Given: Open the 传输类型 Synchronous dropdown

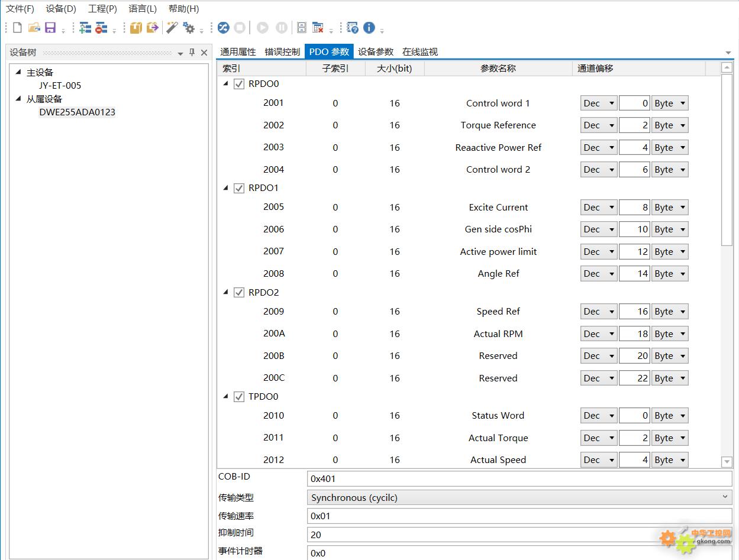Looking at the screenshot, I should pos(519,498).
